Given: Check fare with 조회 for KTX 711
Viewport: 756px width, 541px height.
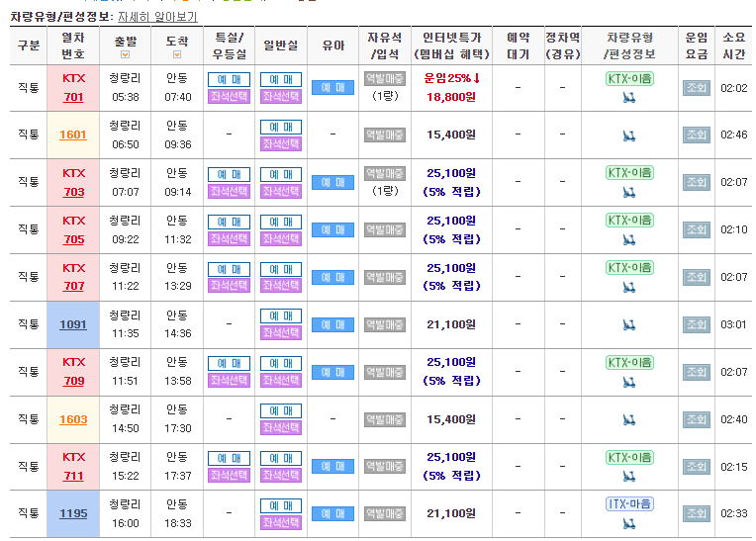Looking at the screenshot, I should (x=697, y=467).
